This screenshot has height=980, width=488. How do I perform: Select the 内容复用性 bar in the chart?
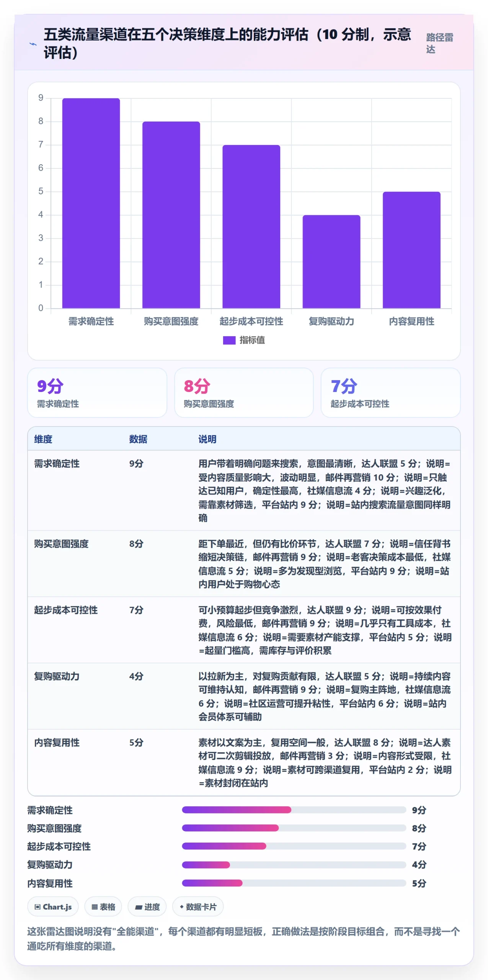click(411, 250)
